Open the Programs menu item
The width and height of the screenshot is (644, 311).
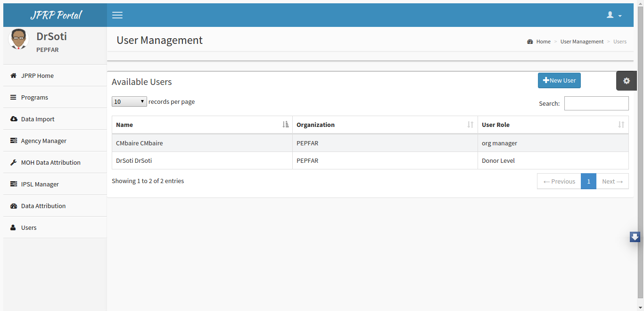tap(55, 97)
